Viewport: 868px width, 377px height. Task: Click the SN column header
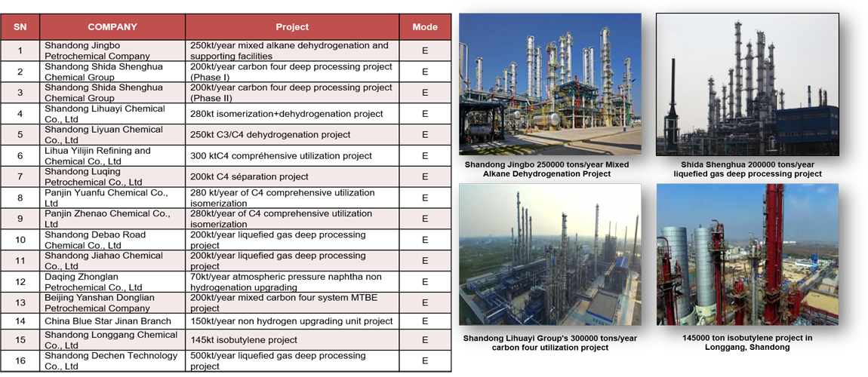(20, 27)
